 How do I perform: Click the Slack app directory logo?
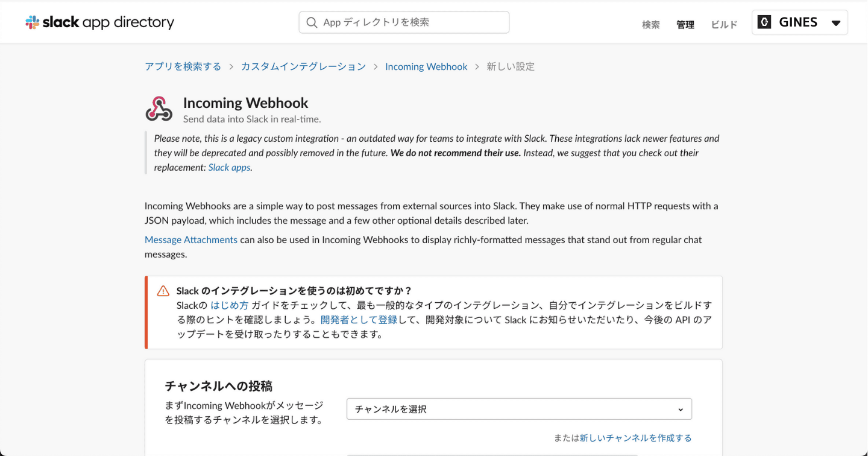coord(99,22)
